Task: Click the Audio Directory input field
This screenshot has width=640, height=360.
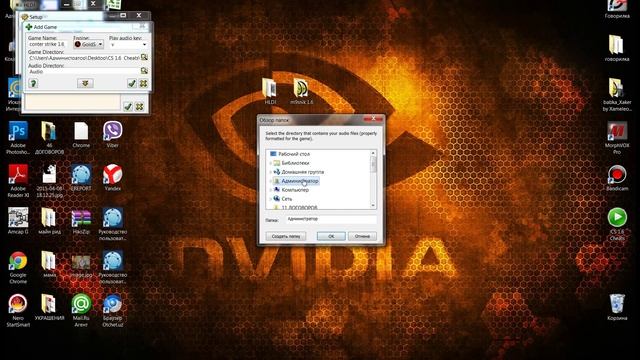Action: pos(84,71)
